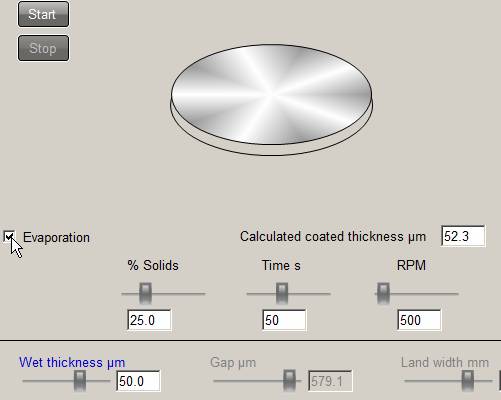Toggle the Evaporation checkbox
Image resolution: width=501 pixels, height=400 pixels.
point(9,236)
